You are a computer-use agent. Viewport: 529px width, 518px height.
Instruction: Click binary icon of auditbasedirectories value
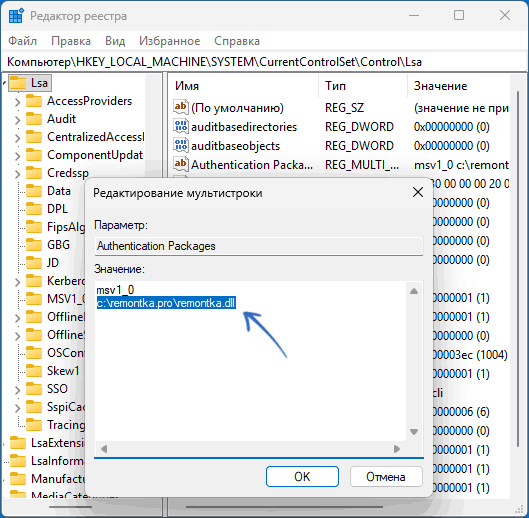[x=180, y=126]
